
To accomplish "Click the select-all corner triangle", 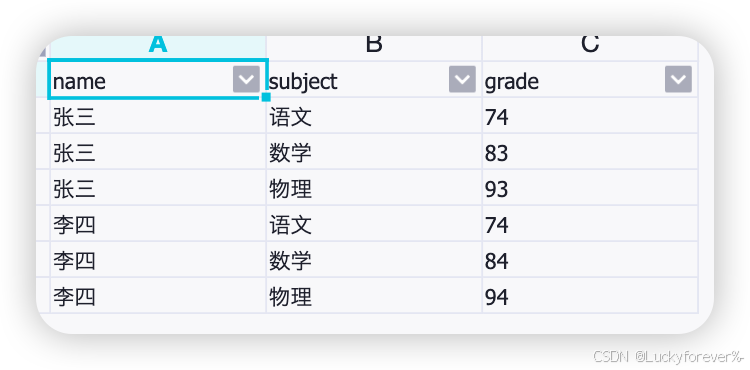I will point(43,51).
